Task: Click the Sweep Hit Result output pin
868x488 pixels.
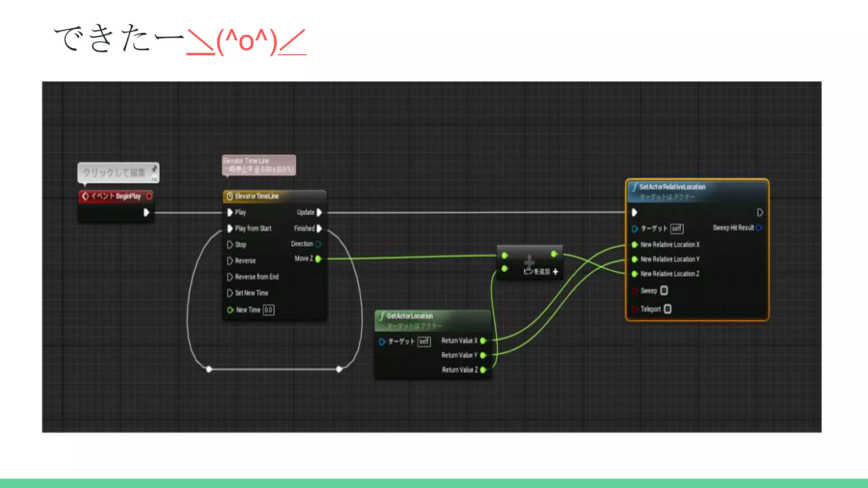Action: click(759, 228)
